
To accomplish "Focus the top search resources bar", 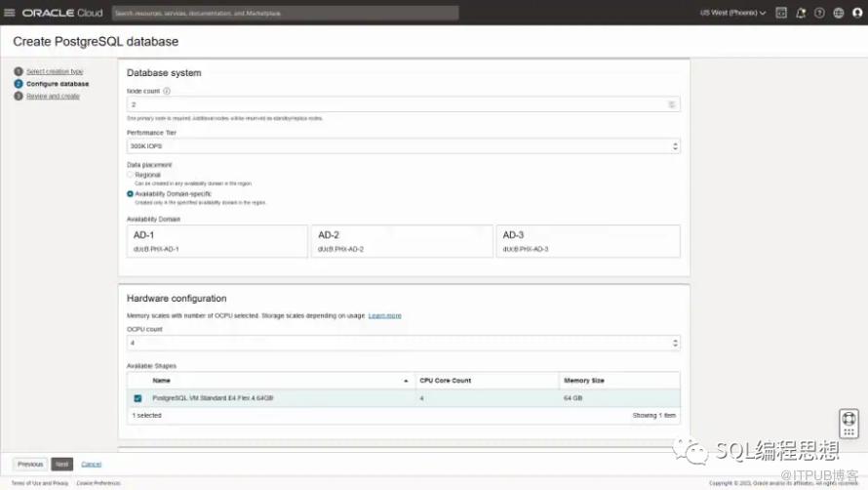I will (x=285, y=13).
